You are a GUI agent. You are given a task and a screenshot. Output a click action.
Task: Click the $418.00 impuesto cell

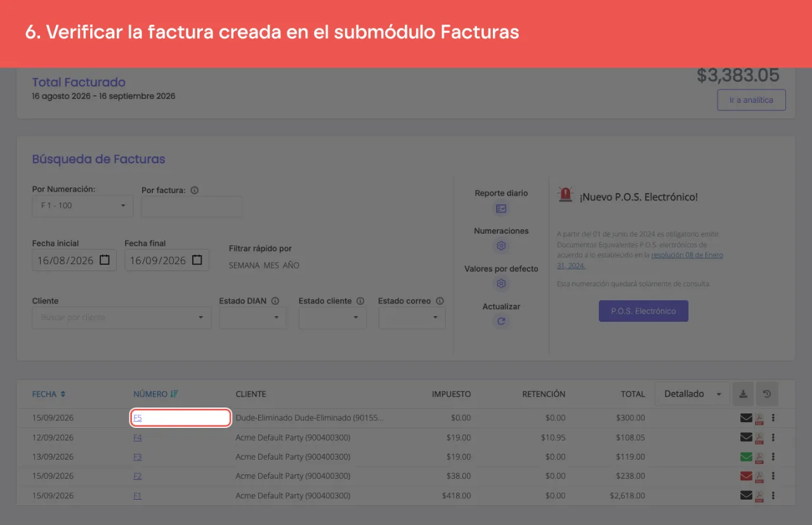pos(455,496)
